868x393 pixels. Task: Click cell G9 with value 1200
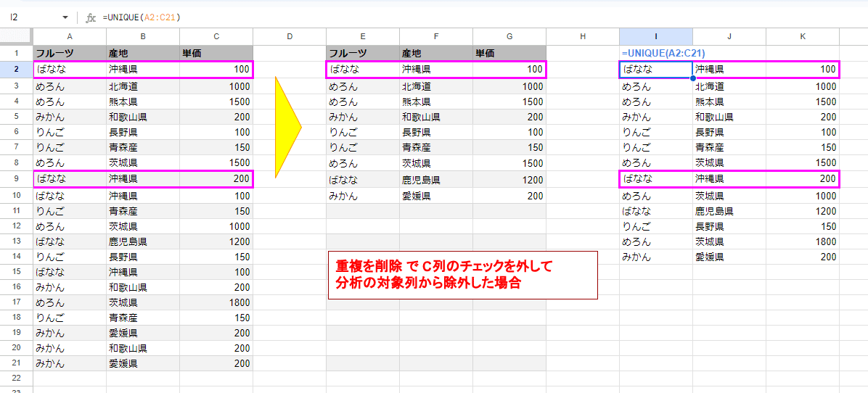[x=509, y=179]
